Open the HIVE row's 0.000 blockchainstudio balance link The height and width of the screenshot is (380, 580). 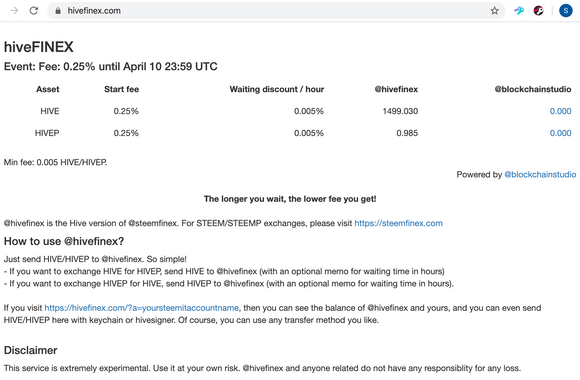[x=560, y=111]
